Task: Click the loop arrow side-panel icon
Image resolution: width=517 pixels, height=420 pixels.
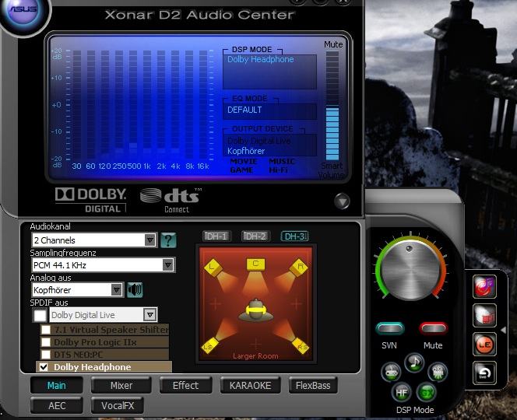Action: click(484, 373)
